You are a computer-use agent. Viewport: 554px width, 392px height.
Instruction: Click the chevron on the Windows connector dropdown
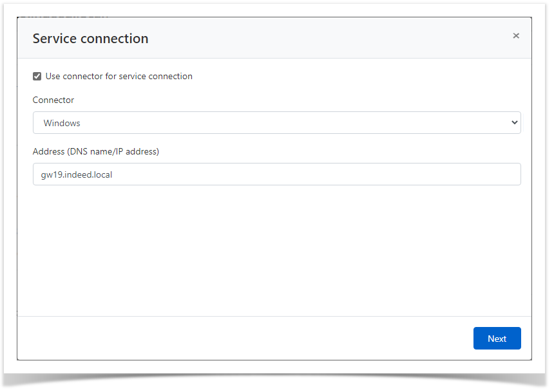[x=514, y=122]
